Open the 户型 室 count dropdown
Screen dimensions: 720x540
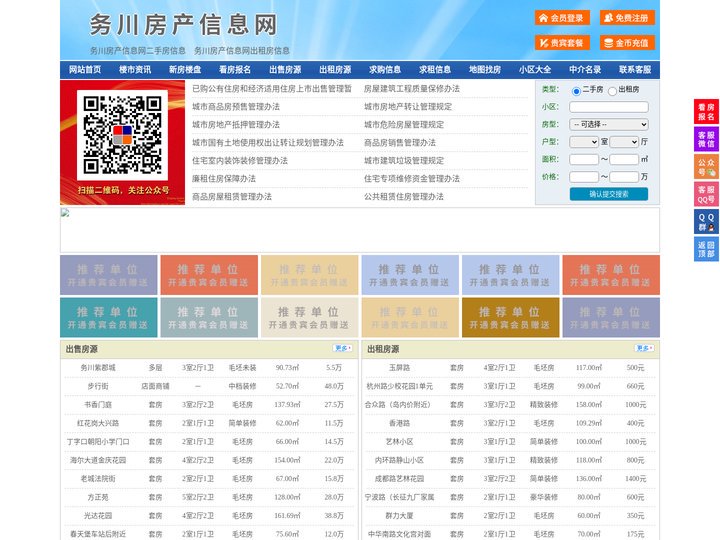[584, 142]
